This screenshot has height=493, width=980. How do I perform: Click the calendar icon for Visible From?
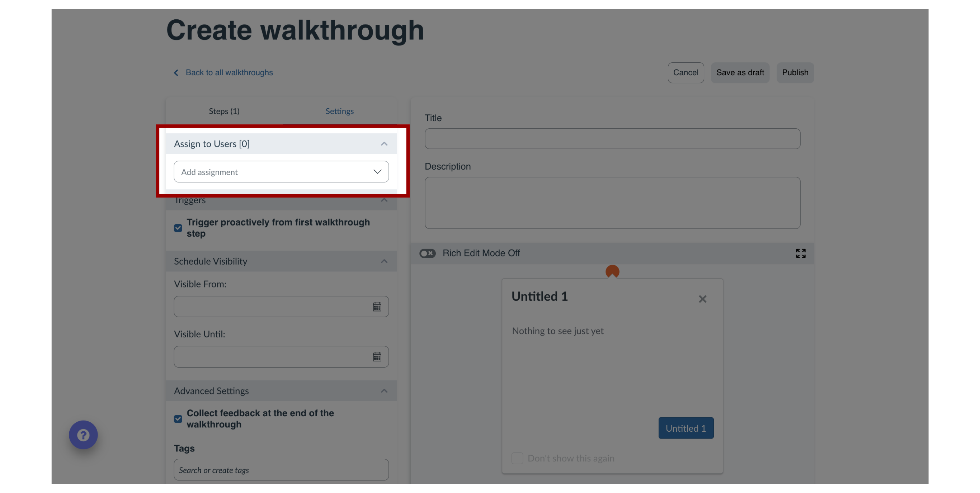coord(377,306)
